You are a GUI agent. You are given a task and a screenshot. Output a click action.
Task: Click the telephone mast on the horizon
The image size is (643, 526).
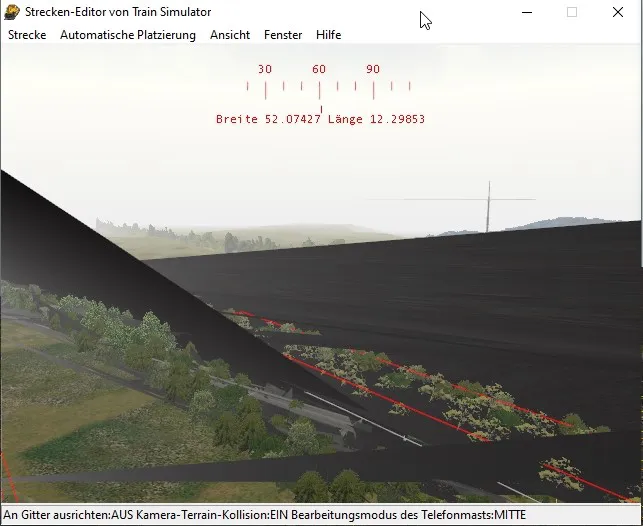(488, 207)
